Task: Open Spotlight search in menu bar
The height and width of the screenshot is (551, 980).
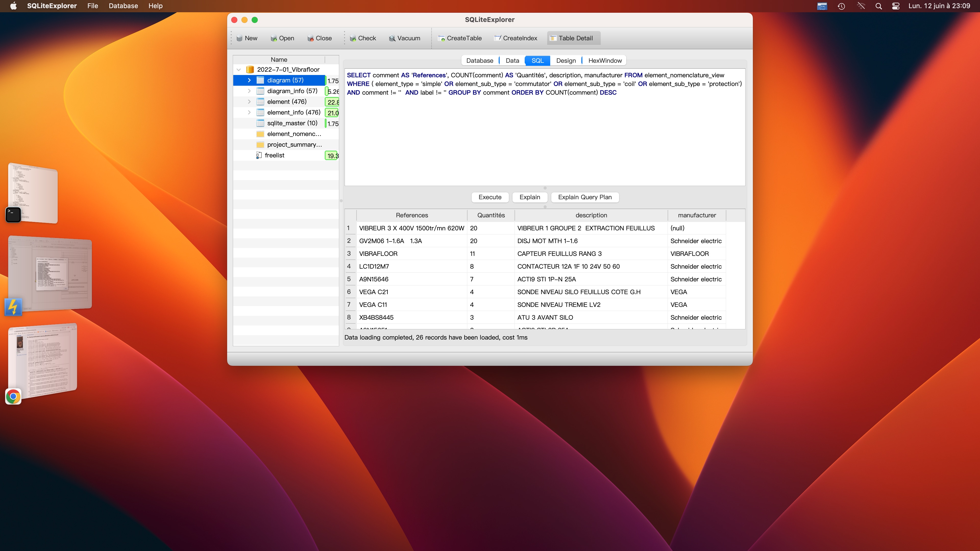Action: (x=878, y=6)
